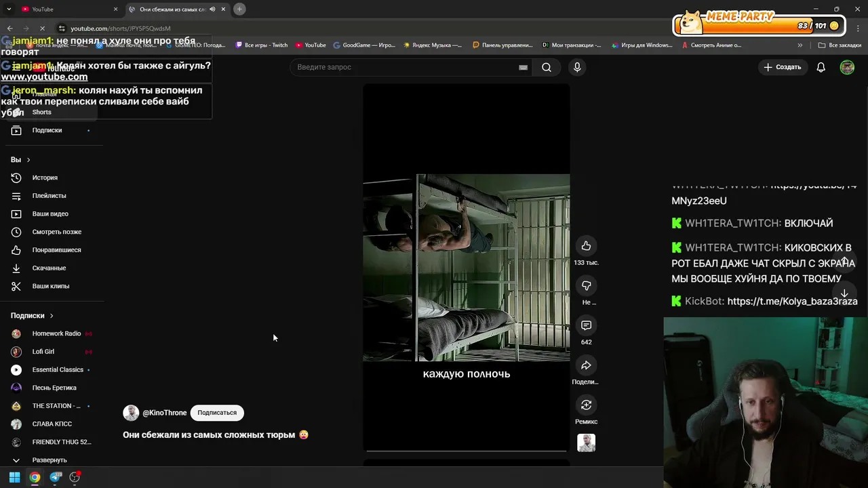Click the Создать button
This screenshot has height=488, width=868.
782,67
